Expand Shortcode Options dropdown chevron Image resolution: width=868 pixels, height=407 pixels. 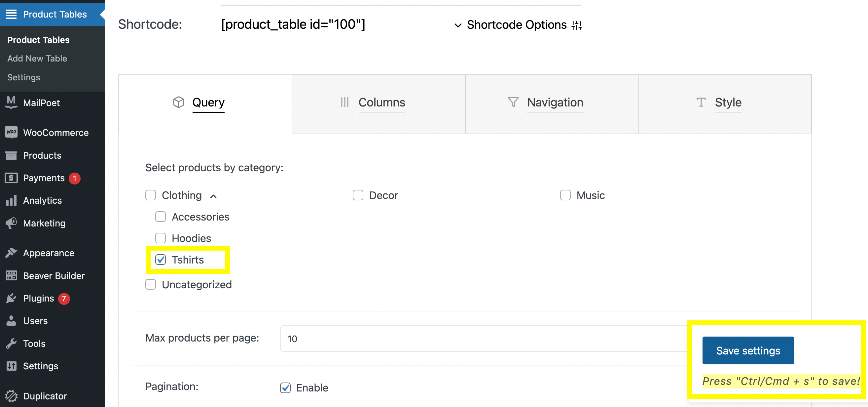coord(457,25)
